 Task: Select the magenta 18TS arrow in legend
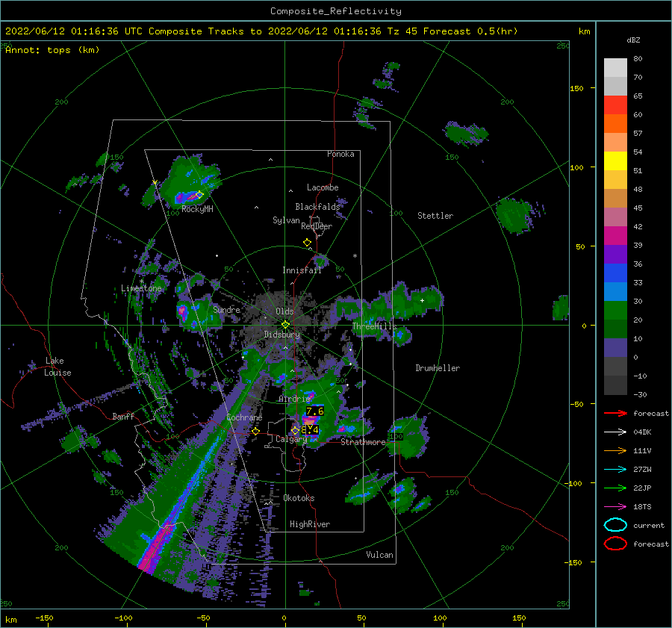tap(615, 507)
